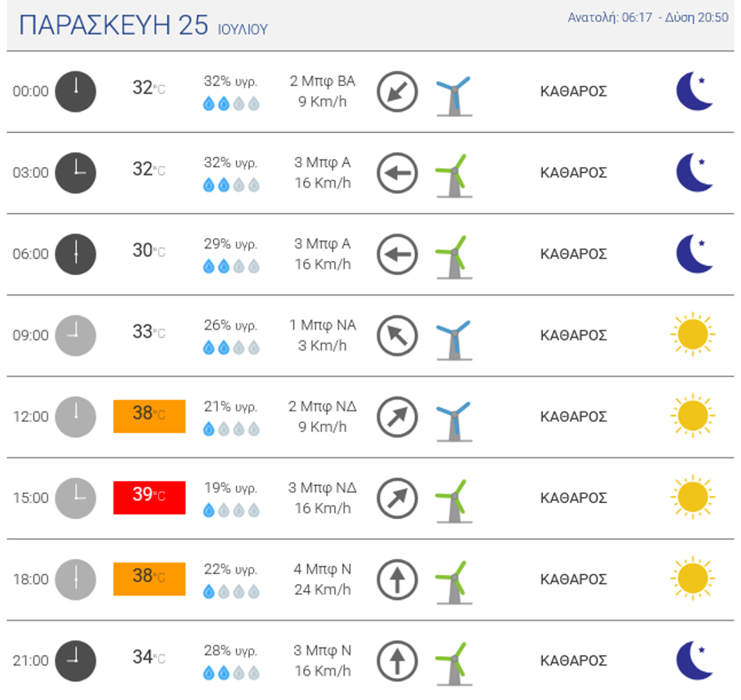Click the moon icon in the 03:00 row
The height and width of the screenshot is (700, 741).
coord(694,172)
